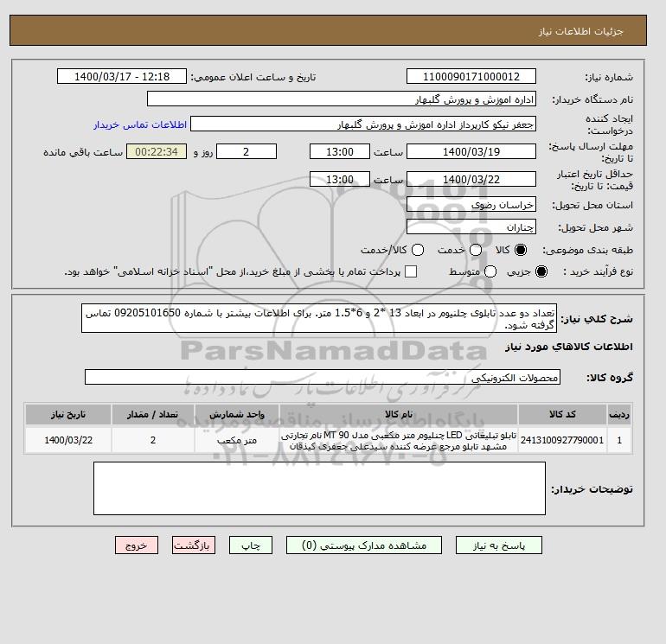
Task: Click the جزئیات اطلاعات نیاز page title
Action: point(580,31)
